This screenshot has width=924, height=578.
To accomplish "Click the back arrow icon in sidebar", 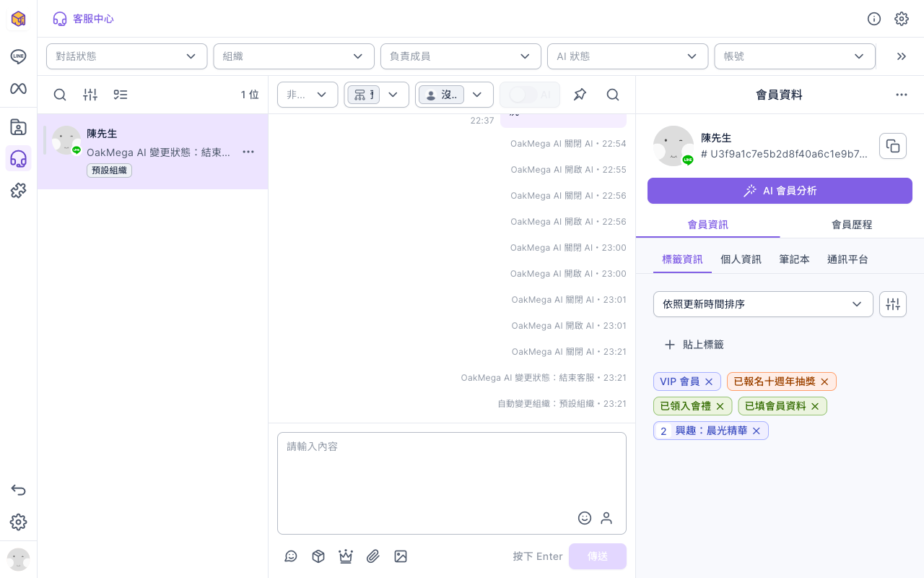I will point(18,490).
